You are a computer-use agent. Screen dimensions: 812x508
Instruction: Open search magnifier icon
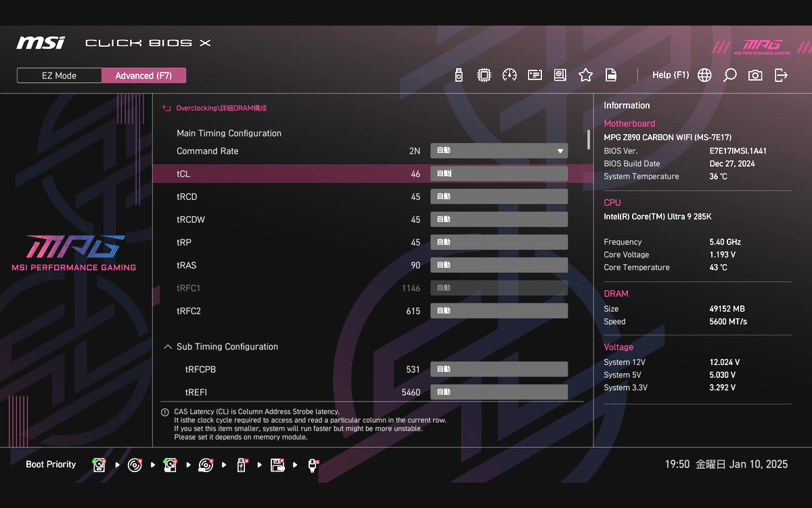click(x=729, y=75)
